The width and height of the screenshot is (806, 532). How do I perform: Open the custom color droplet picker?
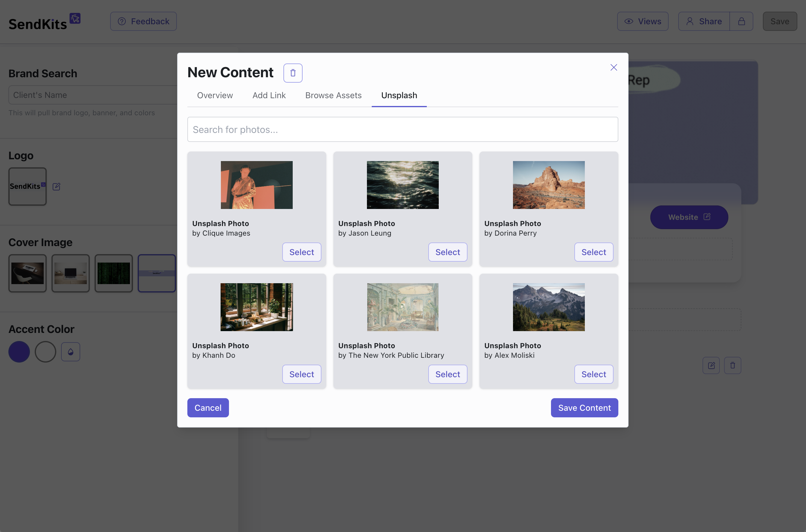click(x=71, y=352)
